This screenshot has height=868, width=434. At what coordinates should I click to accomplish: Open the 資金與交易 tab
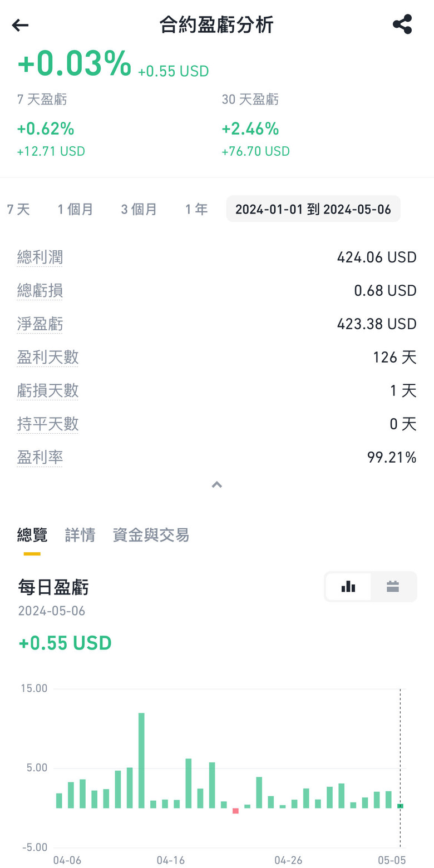(151, 535)
